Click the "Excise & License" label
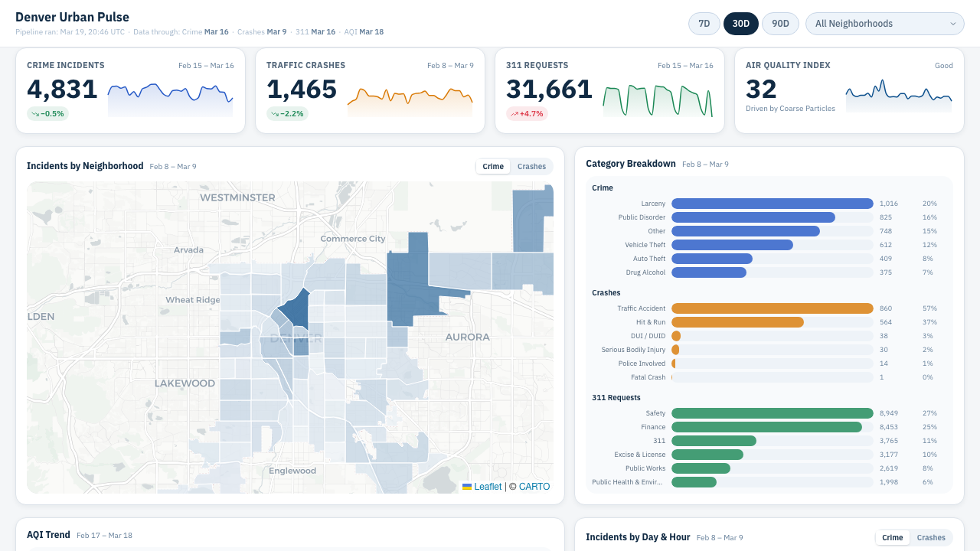This screenshot has width=980, height=551. [640, 455]
